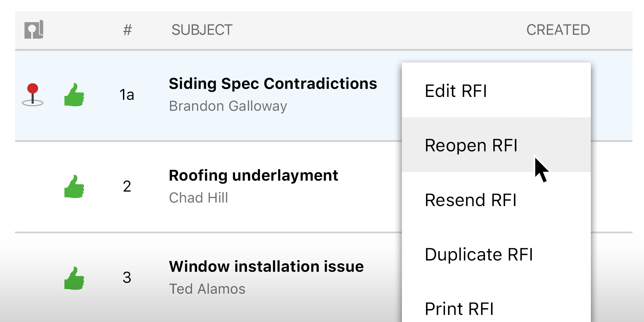Screen dimensions: 644x322
Task: Click the CREATED column header
Action: click(558, 30)
